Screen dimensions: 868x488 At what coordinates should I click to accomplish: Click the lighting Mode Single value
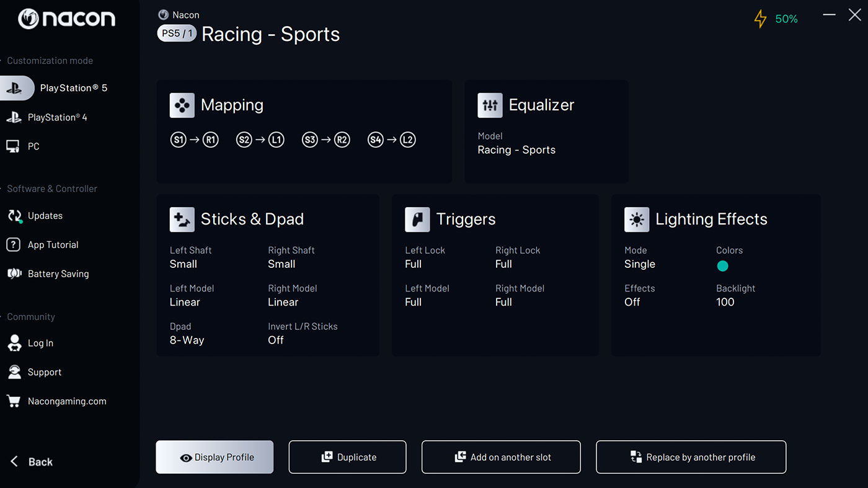point(640,264)
